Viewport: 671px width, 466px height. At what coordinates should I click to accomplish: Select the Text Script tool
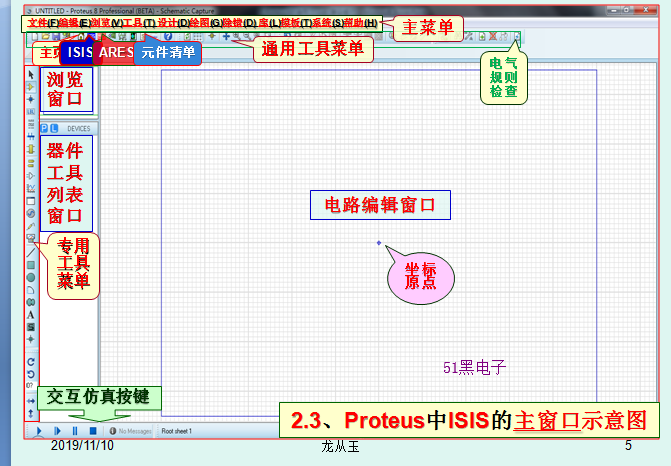click(31, 124)
